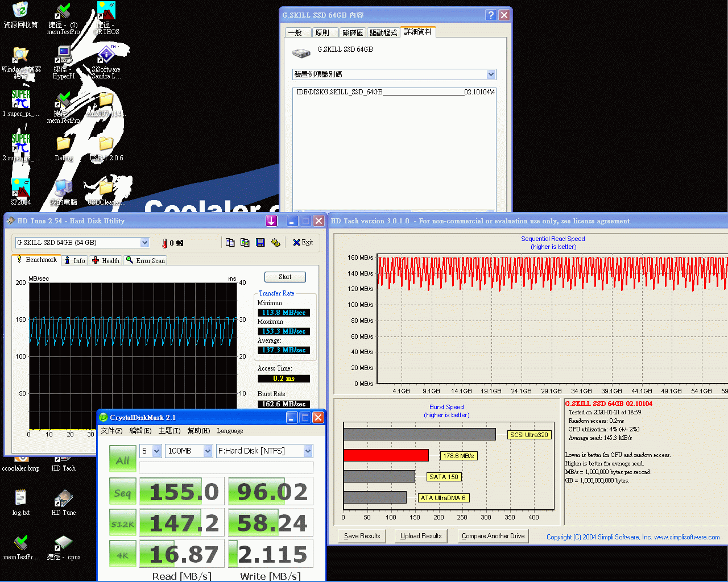The height and width of the screenshot is (582, 728).
Task: Open CrystalDiskMark Language menu
Action: (230, 431)
